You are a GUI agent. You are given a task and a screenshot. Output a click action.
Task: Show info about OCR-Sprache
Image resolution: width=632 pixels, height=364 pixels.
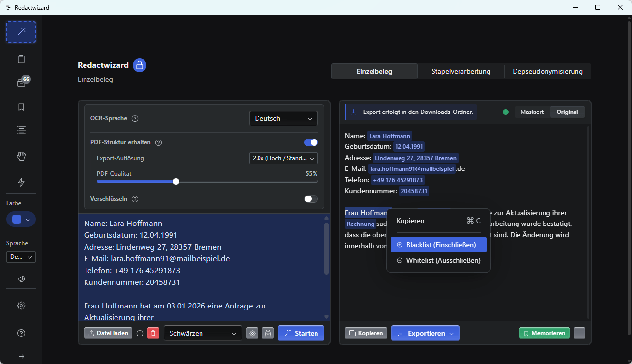tap(135, 118)
